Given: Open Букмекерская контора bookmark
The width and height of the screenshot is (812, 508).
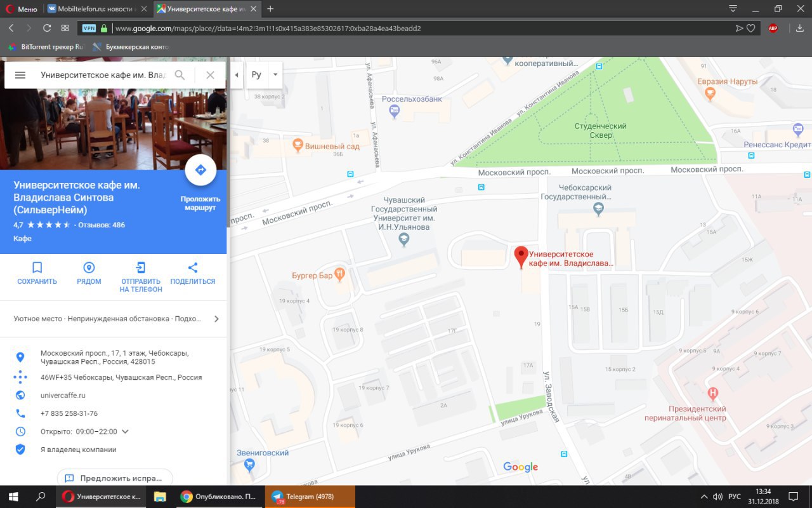Looking at the screenshot, I should pyautogui.click(x=131, y=47).
